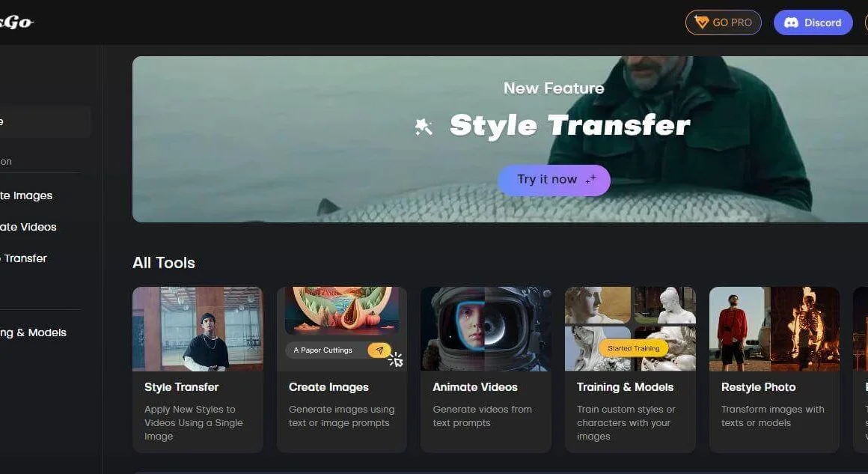Click the Style Transfer card title

tap(182, 387)
